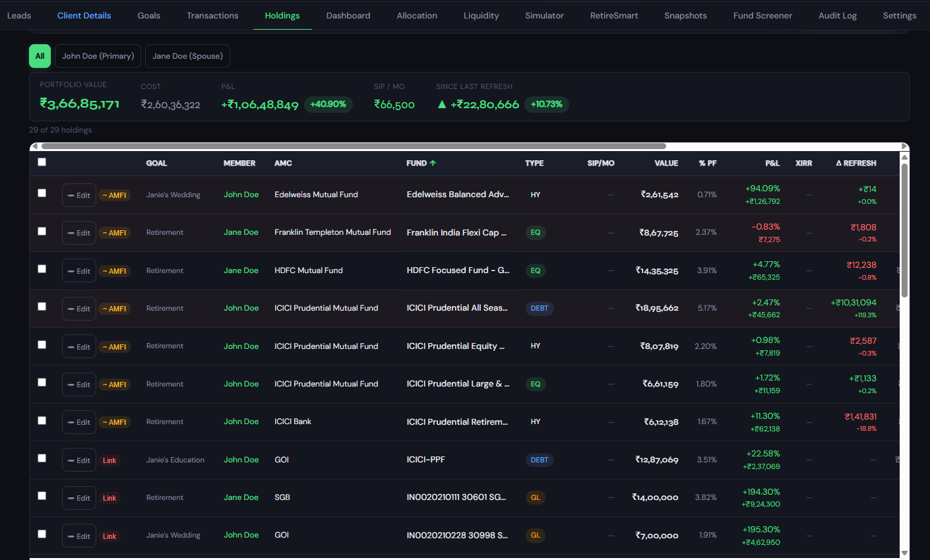Image resolution: width=930 pixels, height=560 pixels.
Task: Sort holdings by the VALUE column header
Action: tap(666, 163)
